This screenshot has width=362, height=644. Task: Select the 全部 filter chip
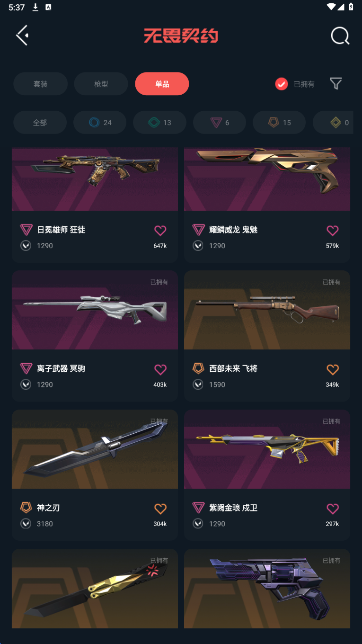pos(40,123)
